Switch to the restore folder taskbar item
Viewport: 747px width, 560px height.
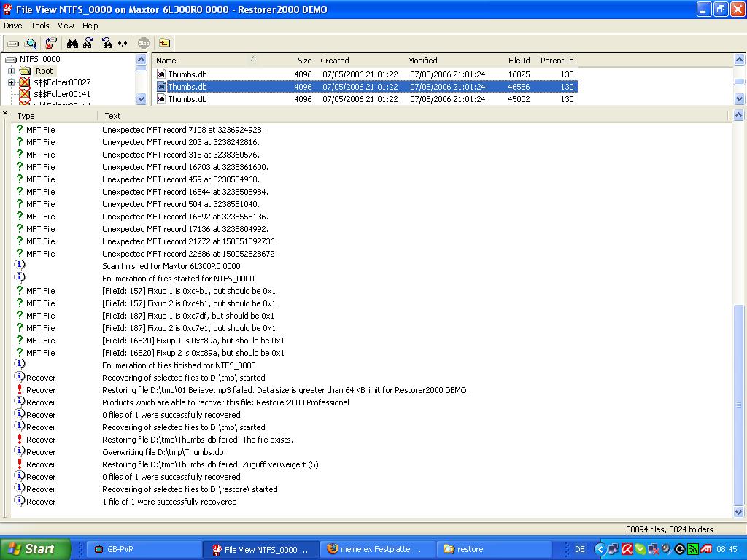[x=493, y=549]
